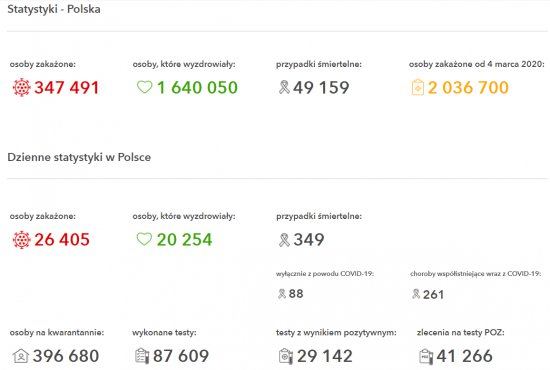Click the label osoby na kwarantannie

point(57,332)
